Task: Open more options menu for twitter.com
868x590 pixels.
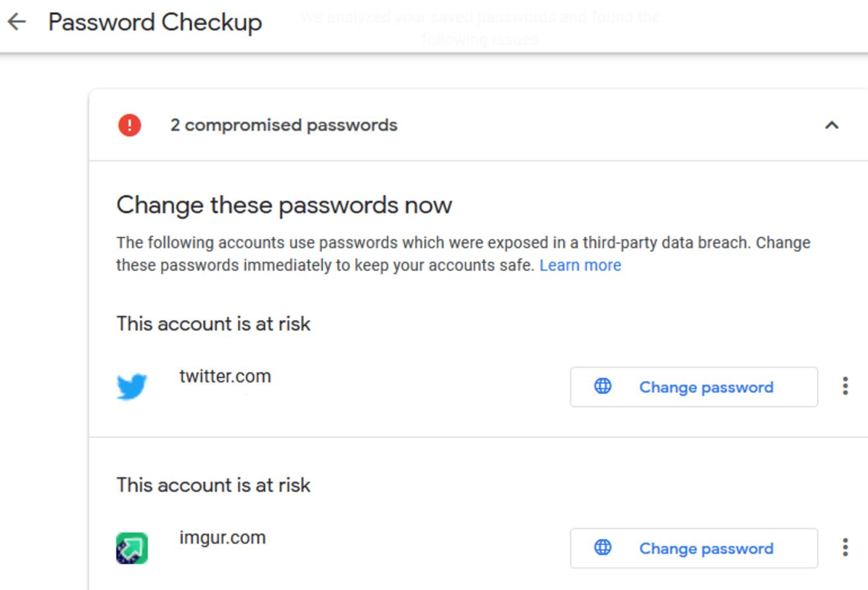Action: click(x=845, y=386)
